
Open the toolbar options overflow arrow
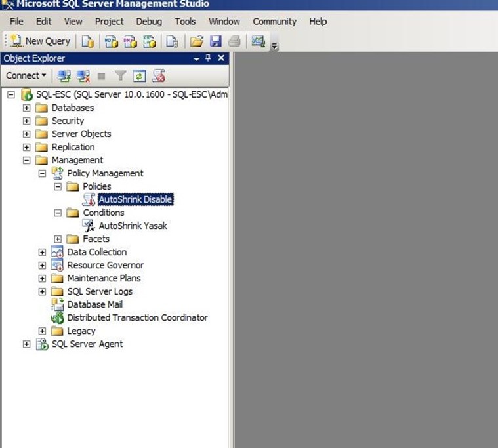tap(274, 47)
